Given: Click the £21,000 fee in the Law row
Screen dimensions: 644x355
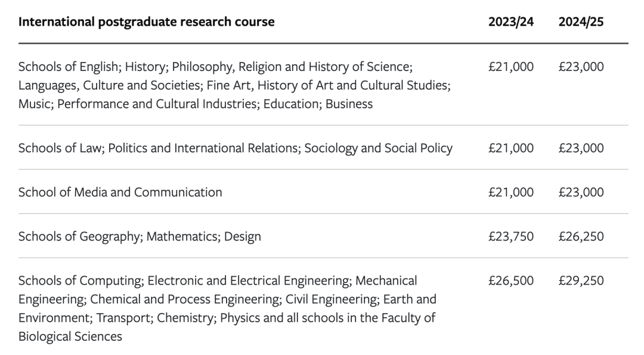Looking at the screenshot, I should click(511, 148).
